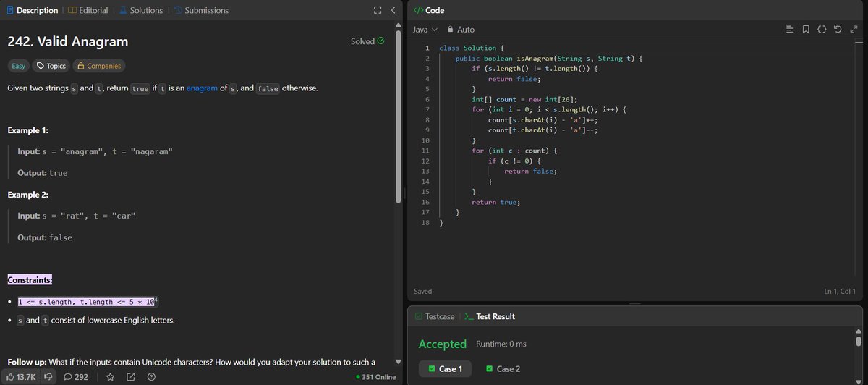Click the format code icon in editor toolbar

tap(790, 30)
